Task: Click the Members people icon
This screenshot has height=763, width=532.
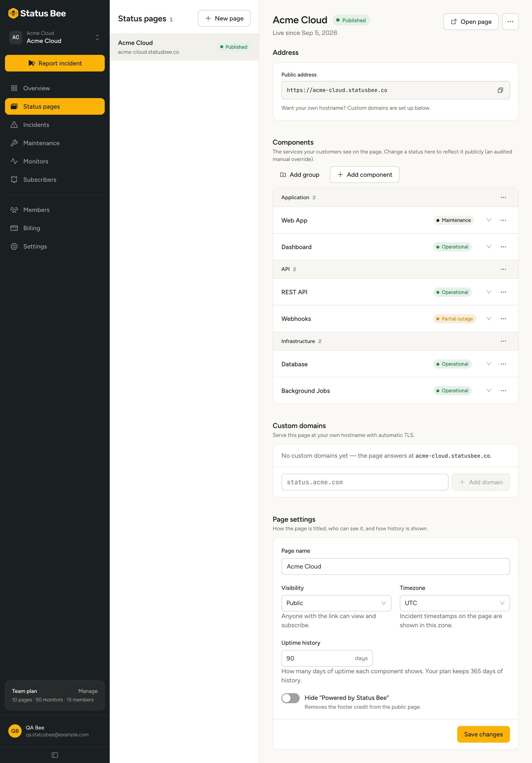Action: (14, 210)
